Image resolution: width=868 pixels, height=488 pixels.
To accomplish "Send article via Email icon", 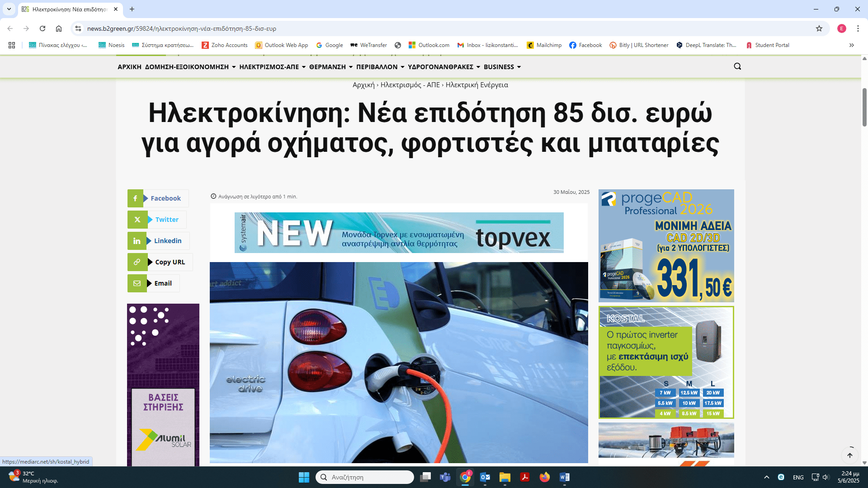I will [137, 283].
